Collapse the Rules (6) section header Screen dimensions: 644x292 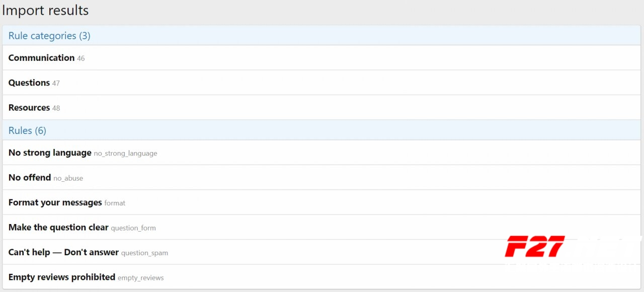point(27,130)
